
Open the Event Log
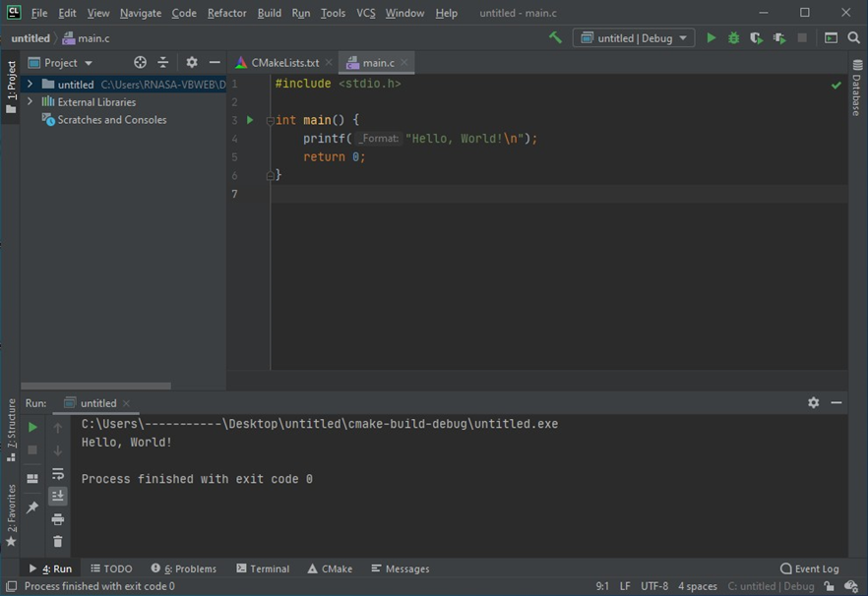point(809,568)
